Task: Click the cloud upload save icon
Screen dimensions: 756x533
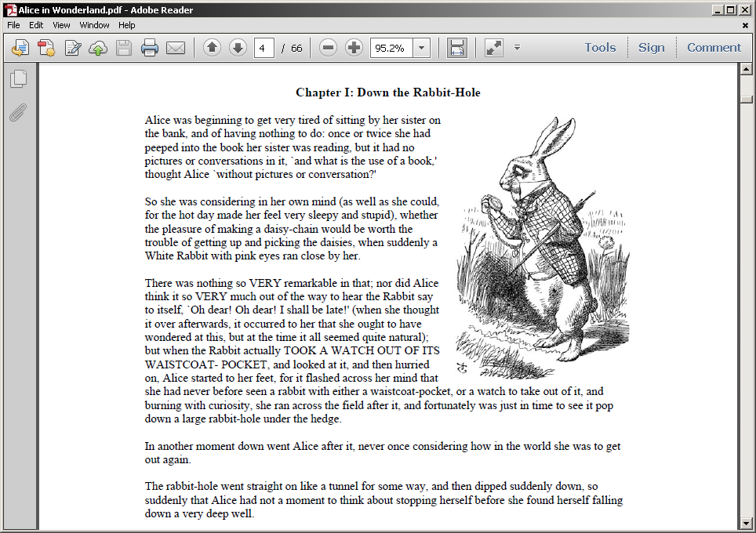Action: 98,48
